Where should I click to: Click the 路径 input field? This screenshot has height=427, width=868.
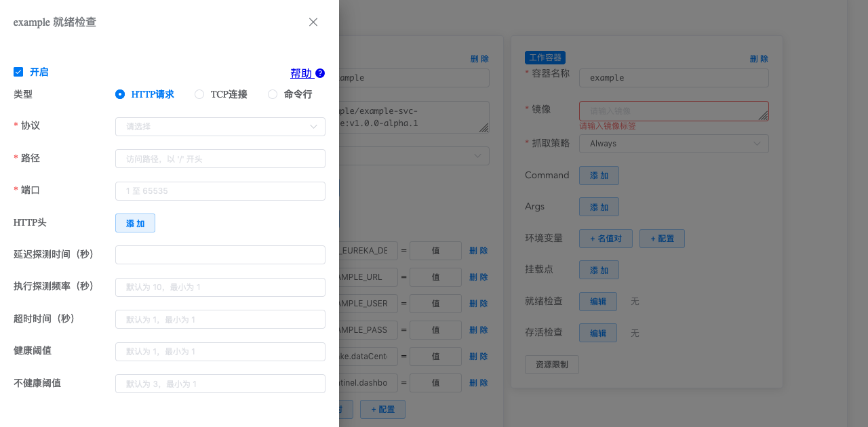220,159
